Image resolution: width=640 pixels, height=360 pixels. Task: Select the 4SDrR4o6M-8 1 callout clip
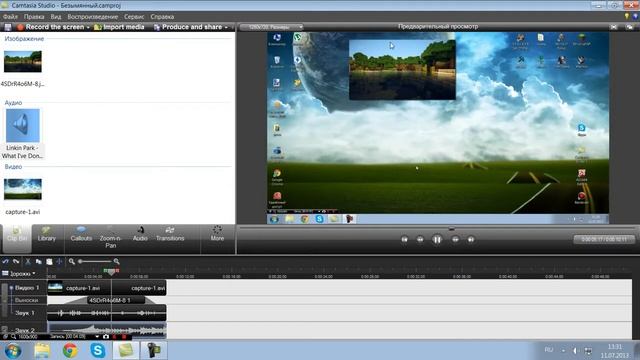116,300
